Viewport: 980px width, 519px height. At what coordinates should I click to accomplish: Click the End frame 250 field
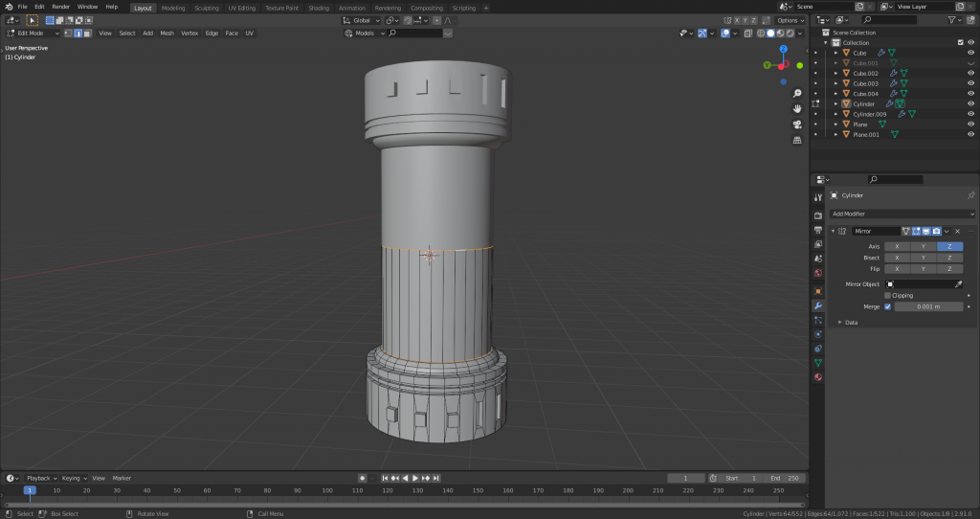[784, 479]
